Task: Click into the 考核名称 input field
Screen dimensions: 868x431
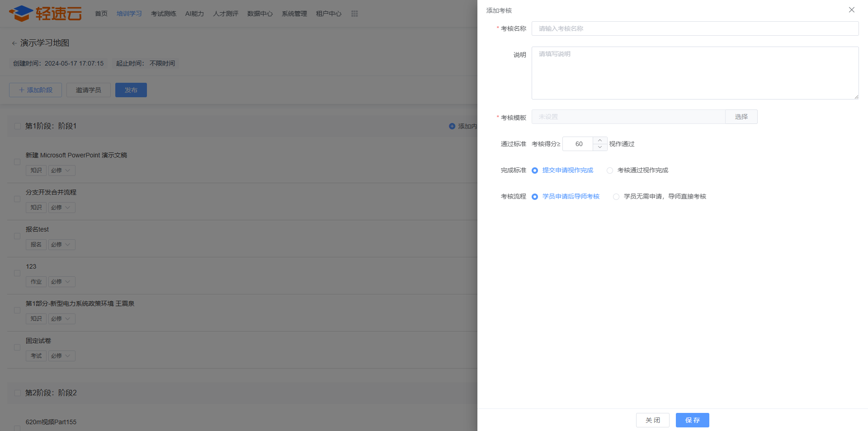Action: click(x=695, y=28)
